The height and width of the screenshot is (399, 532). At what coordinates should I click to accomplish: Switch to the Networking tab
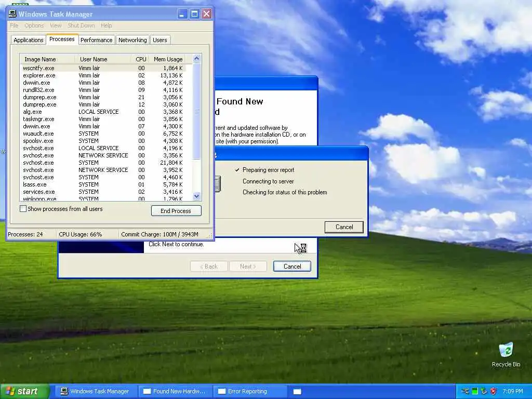point(132,40)
